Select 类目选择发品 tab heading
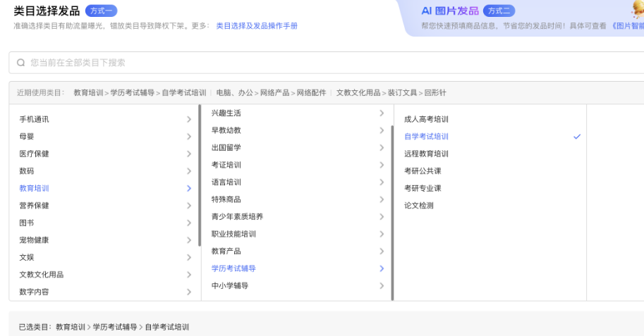This screenshot has height=336, width=644. click(47, 11)
